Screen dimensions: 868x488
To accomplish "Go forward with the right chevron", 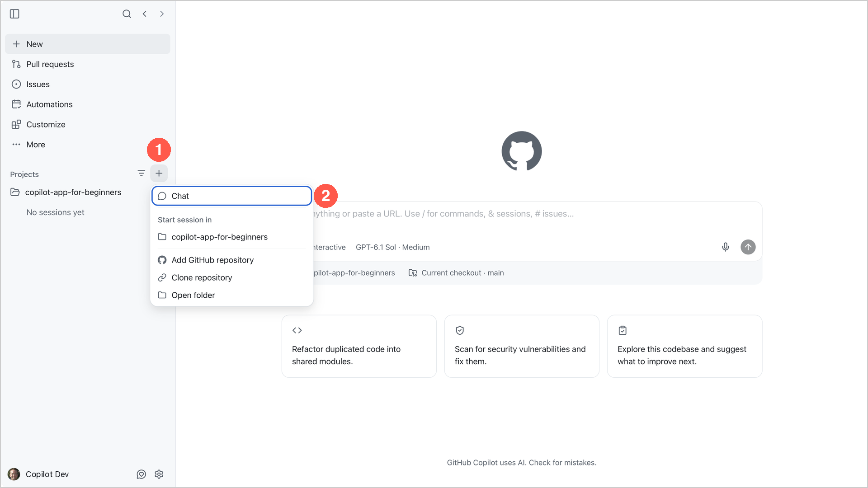I will click(x=162, y=14).
